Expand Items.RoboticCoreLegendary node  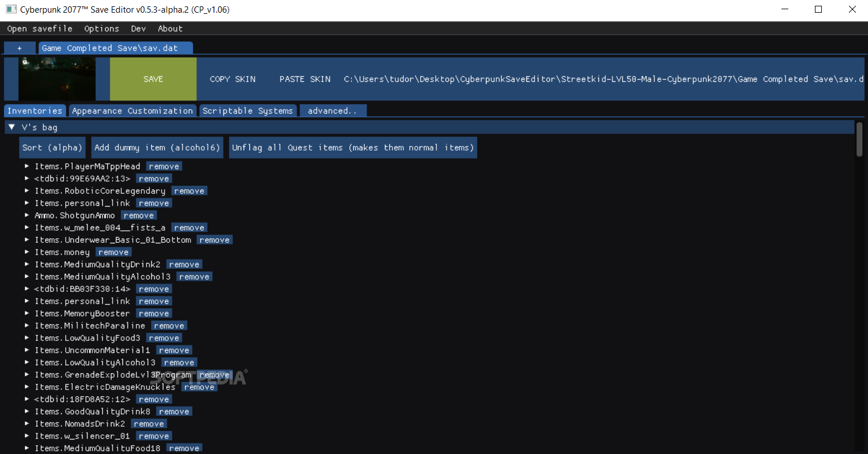pos(27,190)
